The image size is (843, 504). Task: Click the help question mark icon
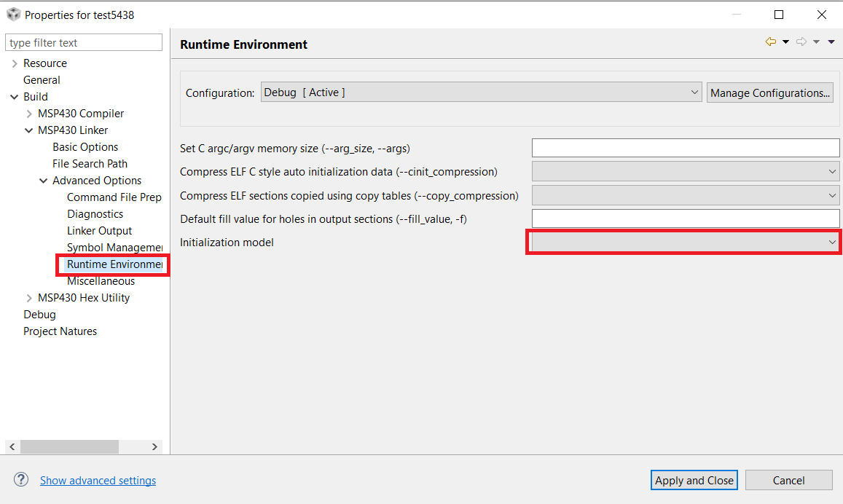[21, 480]
